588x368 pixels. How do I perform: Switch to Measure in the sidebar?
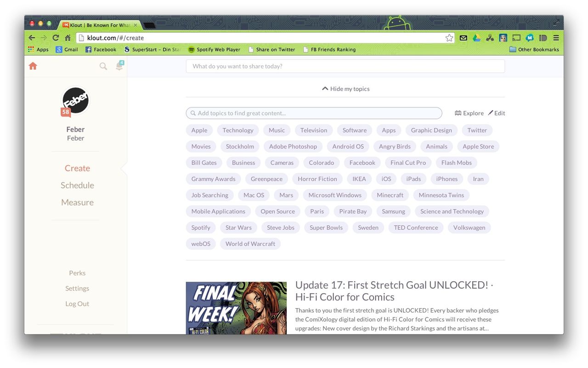coord(77,202)
